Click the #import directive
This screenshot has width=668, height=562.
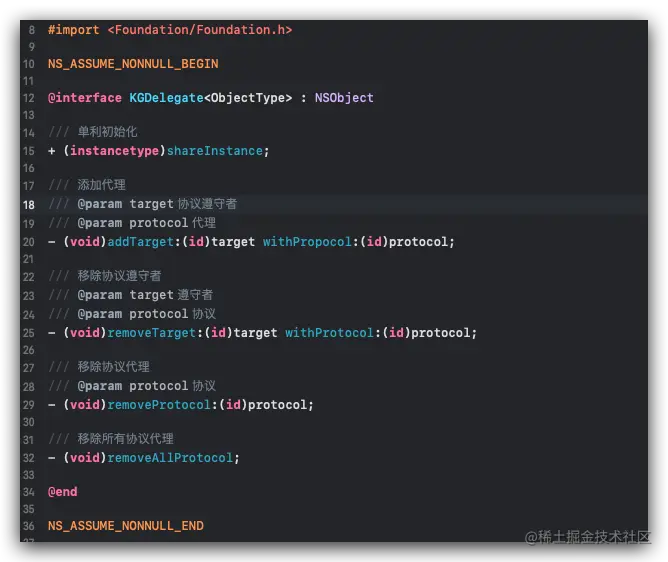(x=73, y=30)
